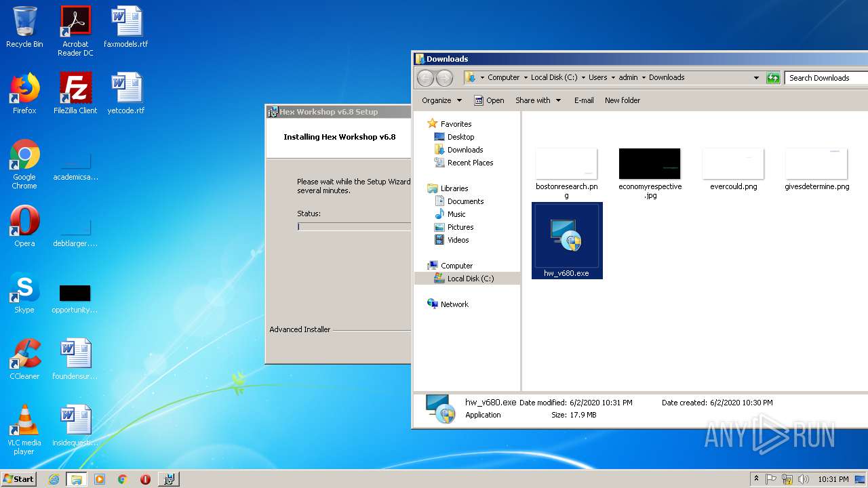Expand the address bar history dropdown
Viewport: 868px width, 488px height.
tap(756, 78)
